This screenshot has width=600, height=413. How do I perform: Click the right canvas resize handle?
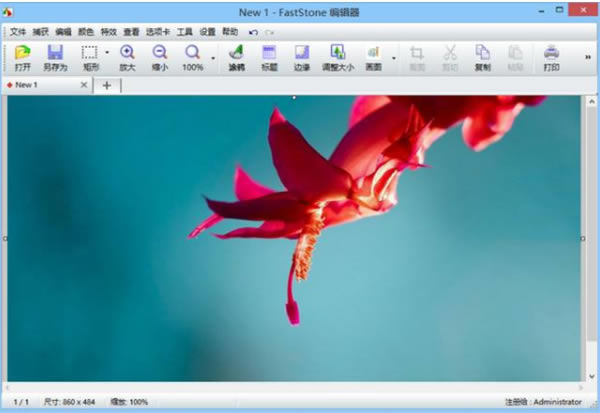(583, 238)
